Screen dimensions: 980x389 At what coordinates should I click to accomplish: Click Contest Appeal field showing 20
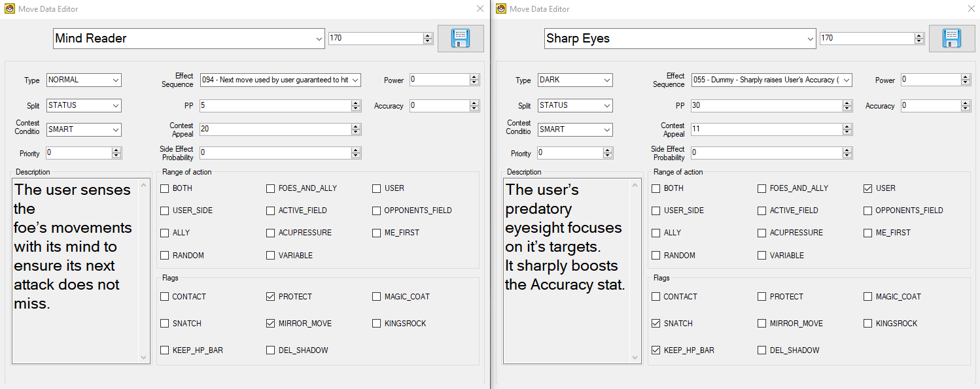pyautogui.click(x=275, y=129)
